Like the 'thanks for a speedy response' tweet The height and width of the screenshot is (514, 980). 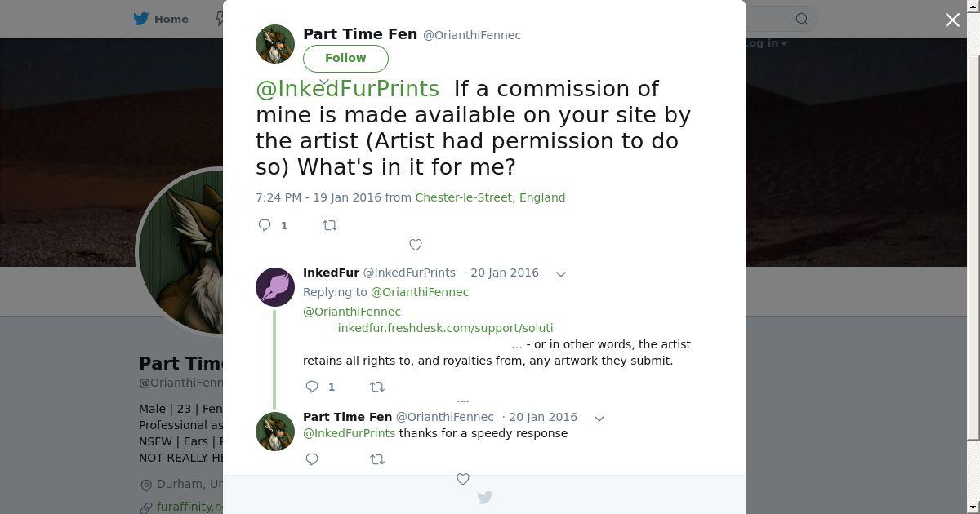click(x=463, y=479)
